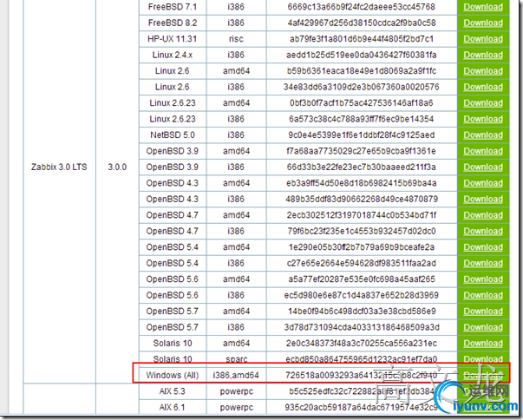Select hash '66d33b3e22fe23ec7b30baaeed211f3a'
The image size is (523, 420).
click(x=361, y=167)
